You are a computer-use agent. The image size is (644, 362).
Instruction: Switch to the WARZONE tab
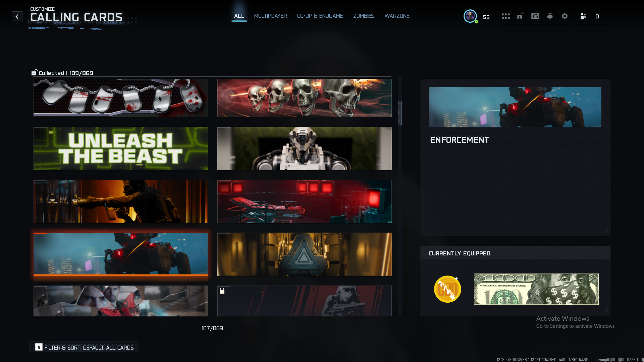pos(397,16)
